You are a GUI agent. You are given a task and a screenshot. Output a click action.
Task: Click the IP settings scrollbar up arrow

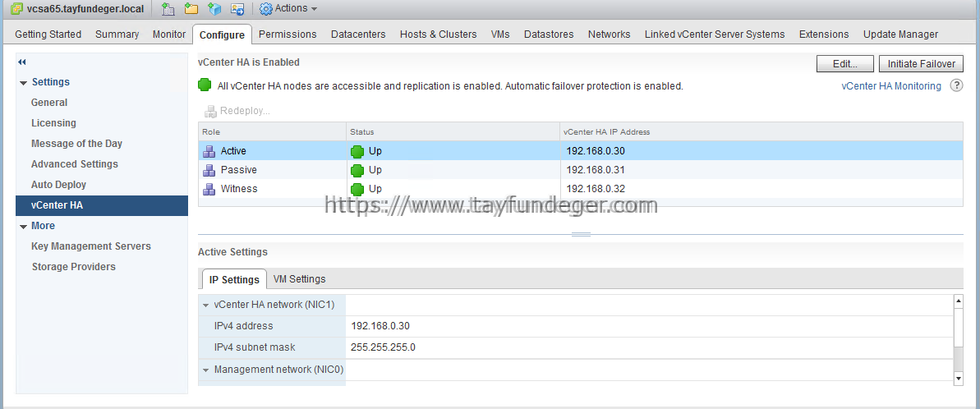pos(959,301)
